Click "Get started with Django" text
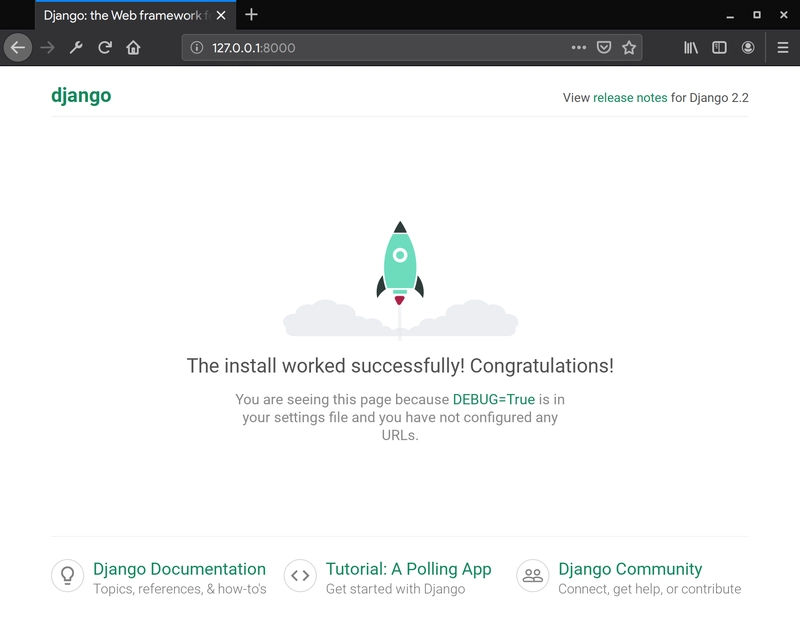The image size is (800, 619). [x=395, y=589]
